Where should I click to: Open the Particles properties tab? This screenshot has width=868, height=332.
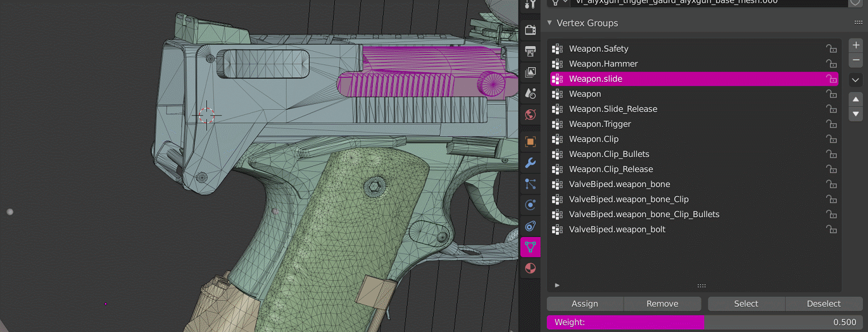pos(530,184)
